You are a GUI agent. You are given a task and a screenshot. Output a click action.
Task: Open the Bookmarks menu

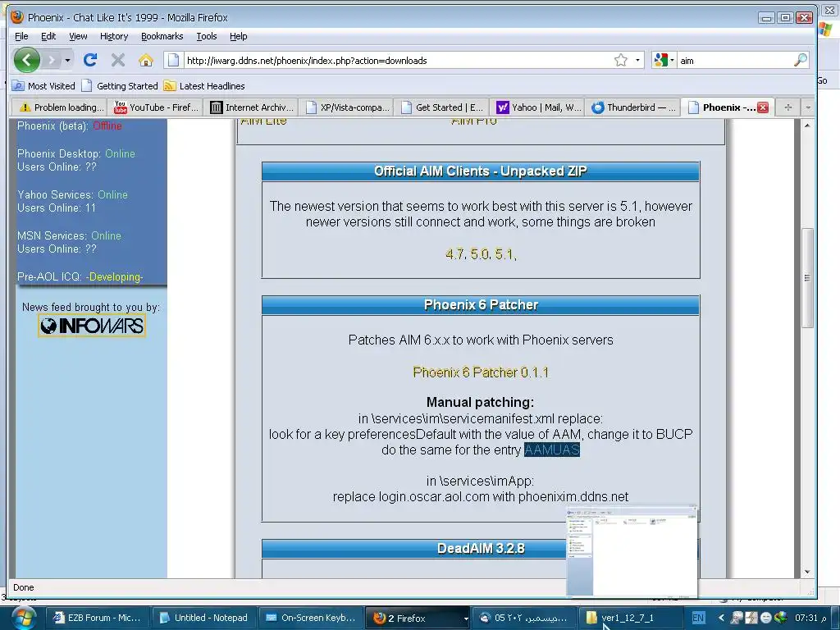[162, 36]
